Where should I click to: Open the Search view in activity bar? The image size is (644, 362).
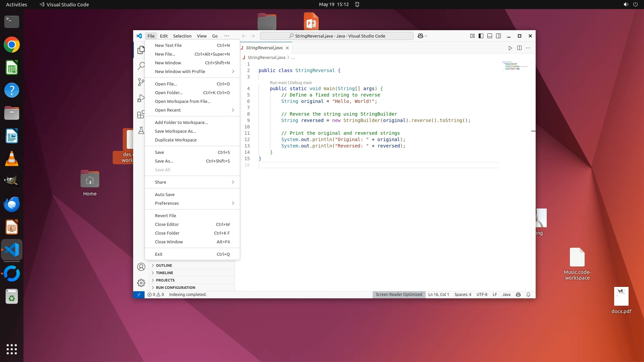(x=141, y=66)
